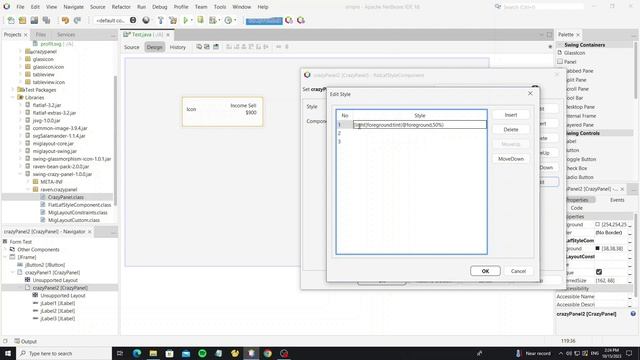Click the dark foreground color swatch in Properties

pyautogui.click(x=597, y=248)
